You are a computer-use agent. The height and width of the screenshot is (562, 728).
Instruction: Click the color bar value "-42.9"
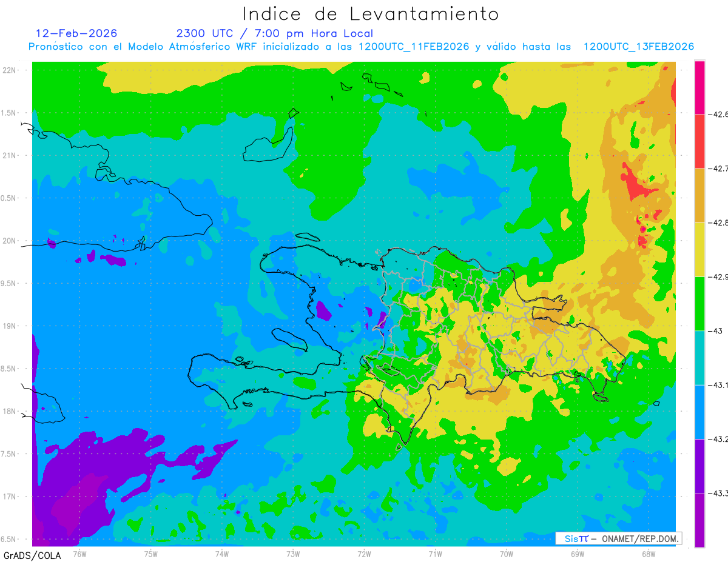(x=718, y=276)
